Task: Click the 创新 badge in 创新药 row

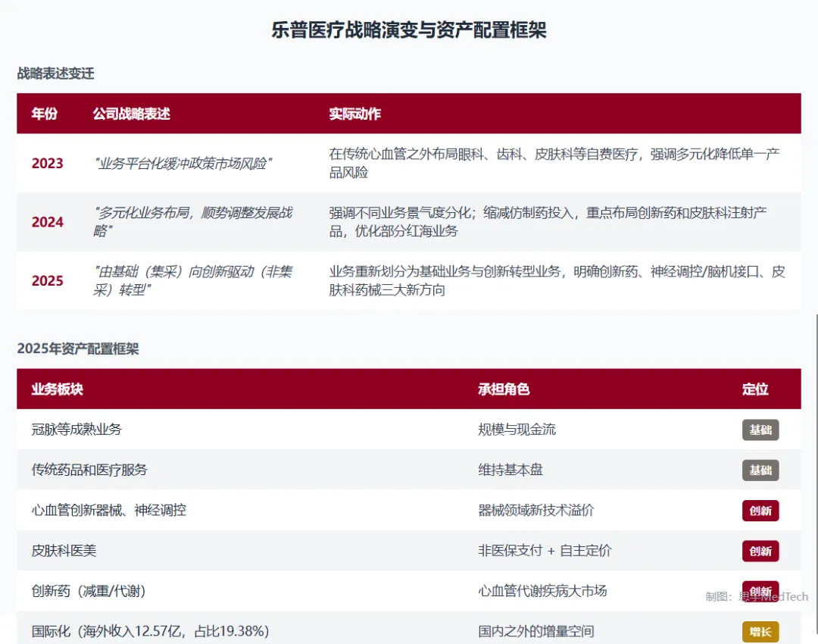Action: (x=760, y=591)
